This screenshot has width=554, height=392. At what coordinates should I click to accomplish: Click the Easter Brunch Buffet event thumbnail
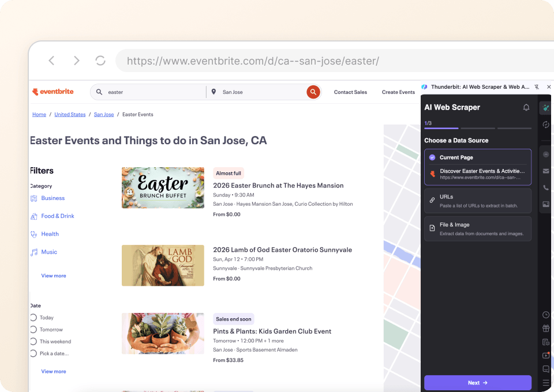[x=163, y=188]
